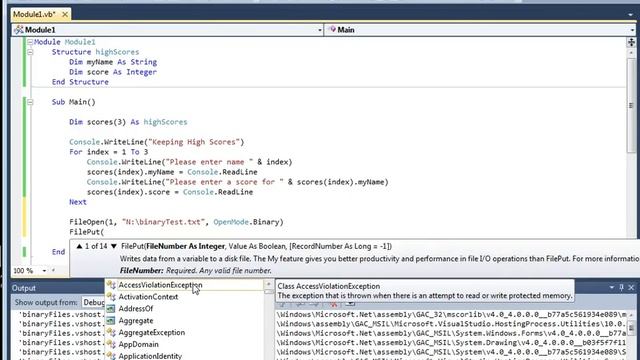Click the Output window vertical scrollbar
Image resolution: width=640 pixels, height=360 pixels.
[631, 335]
